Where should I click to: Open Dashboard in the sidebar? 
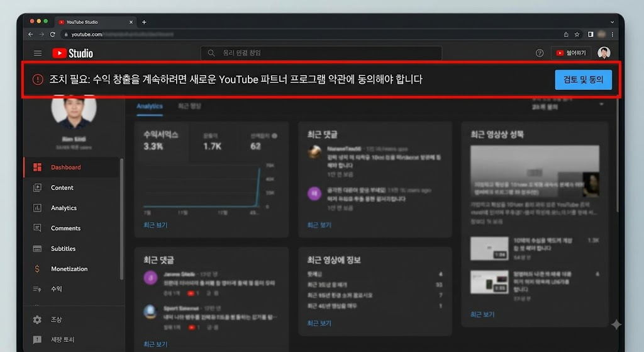pos(72,167)
